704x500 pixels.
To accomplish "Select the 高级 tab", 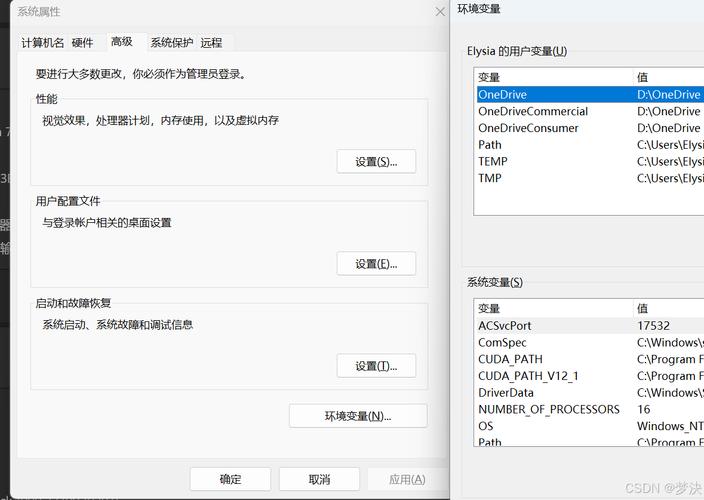I will 122,42.
